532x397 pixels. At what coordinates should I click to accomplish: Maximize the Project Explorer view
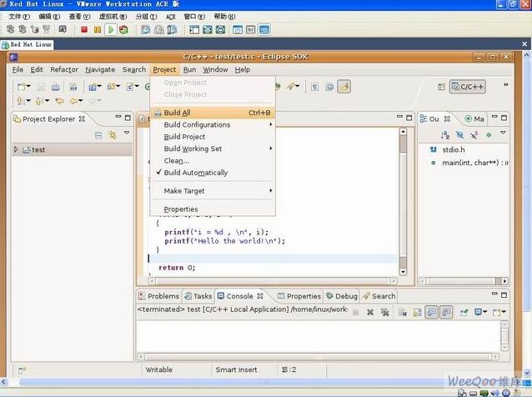128,118
